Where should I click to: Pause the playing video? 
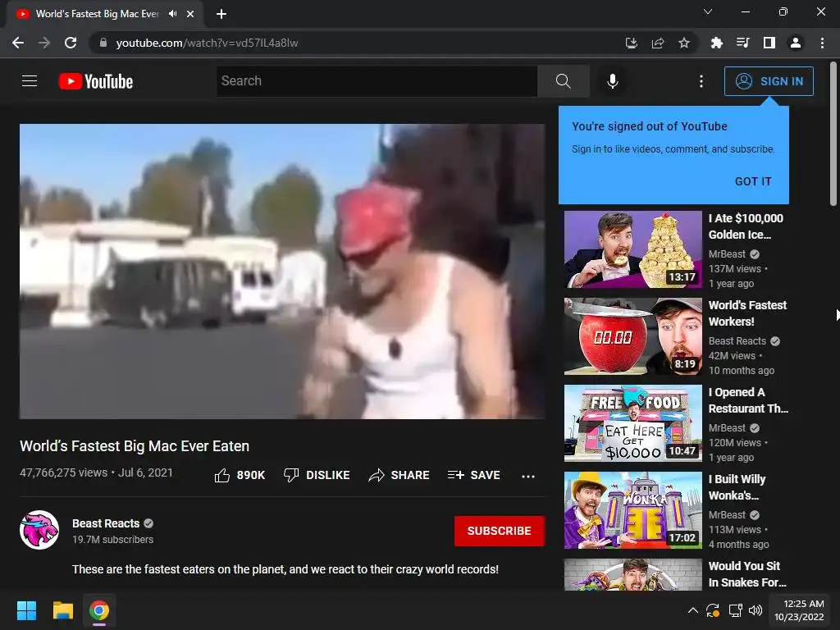tap(282, 271)
